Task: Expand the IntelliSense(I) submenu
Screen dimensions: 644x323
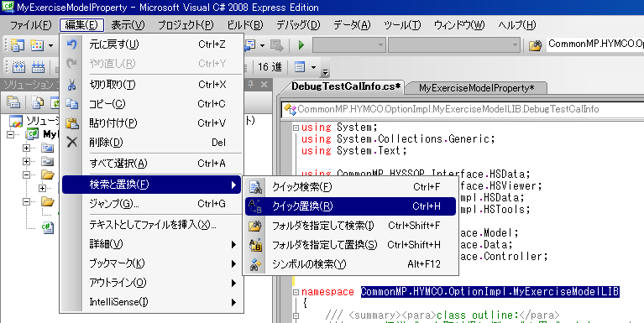Action: click(152, 302)
